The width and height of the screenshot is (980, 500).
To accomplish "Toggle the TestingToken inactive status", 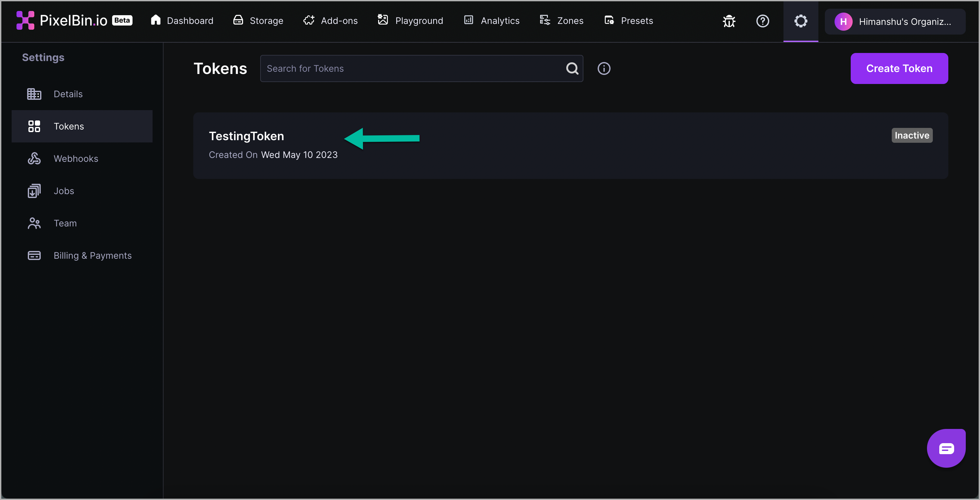I will click(x=912, y=135).
